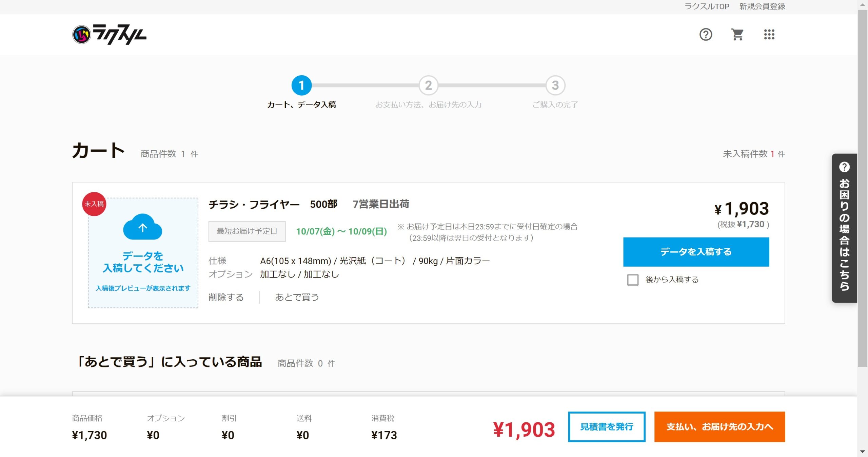Viewport: 868px width, 457px height.
Task: Click あとで買う link
Action: coord(297,297)
